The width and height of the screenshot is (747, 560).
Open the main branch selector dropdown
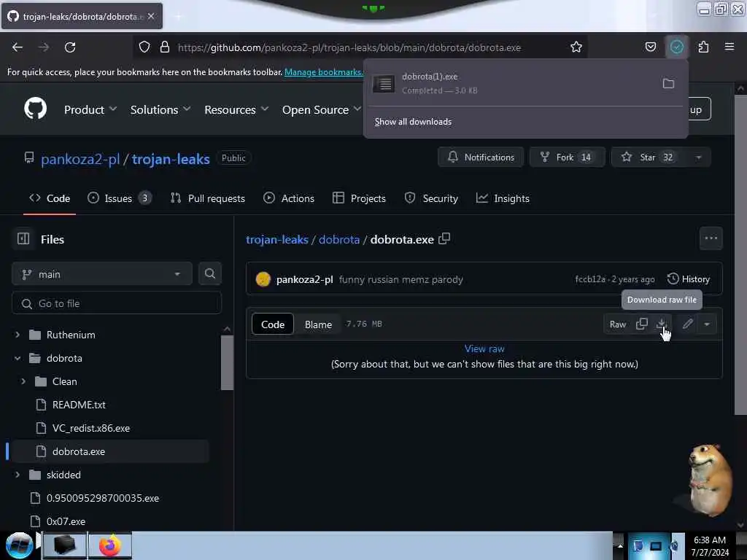click(102, 274)
